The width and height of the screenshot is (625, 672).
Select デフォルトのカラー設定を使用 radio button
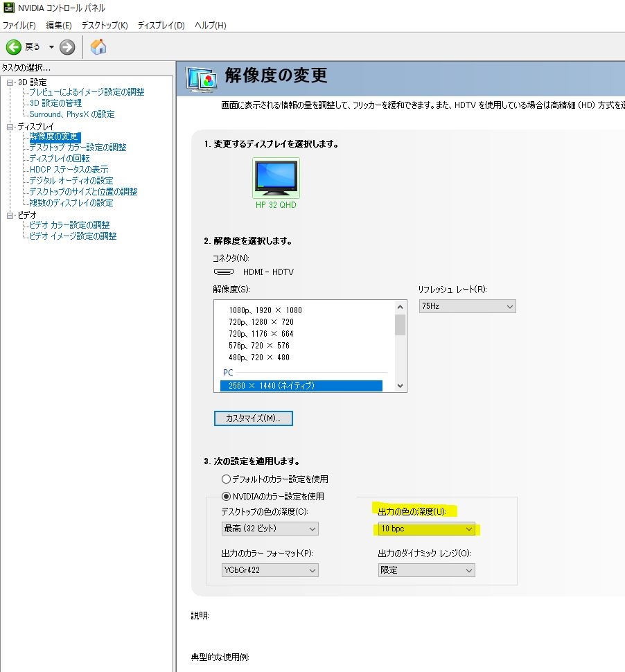(226, 479)
